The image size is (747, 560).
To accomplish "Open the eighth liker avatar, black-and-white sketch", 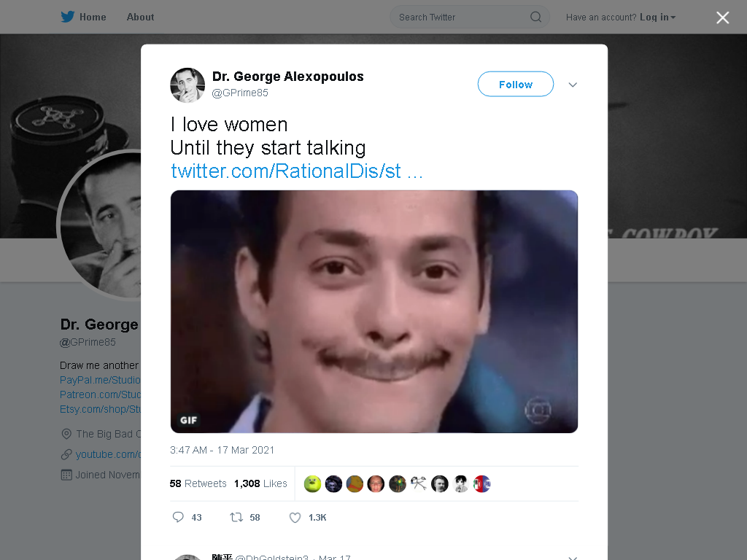I will (461, 484).
